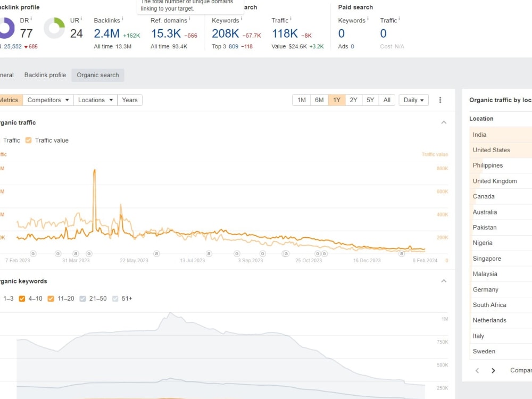Image resolution: width=532 pixels, height=399 pixels.
Task: Click info icon beside organic Traffic
Action: [290, 19]
